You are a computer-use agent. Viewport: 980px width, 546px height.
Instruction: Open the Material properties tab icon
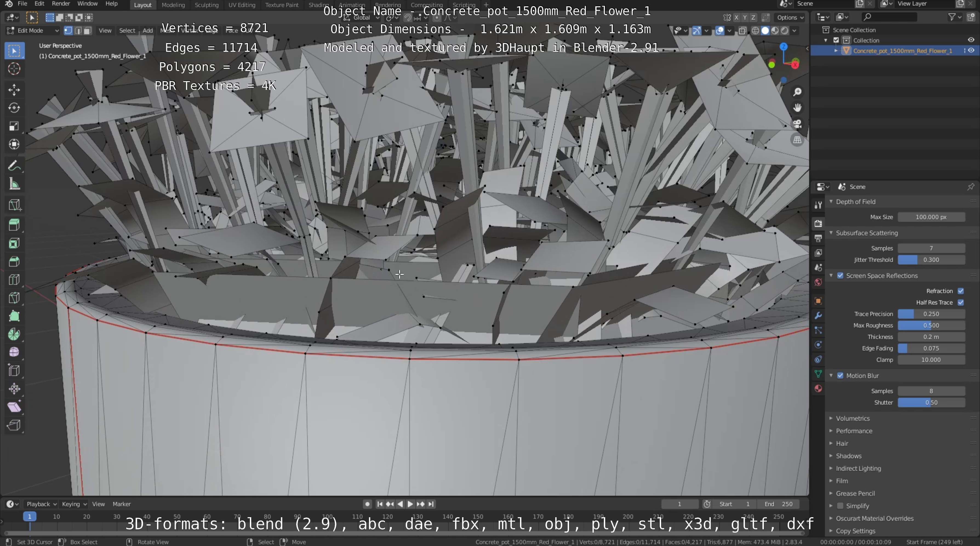pyautogui.click(x=818, y=388)
